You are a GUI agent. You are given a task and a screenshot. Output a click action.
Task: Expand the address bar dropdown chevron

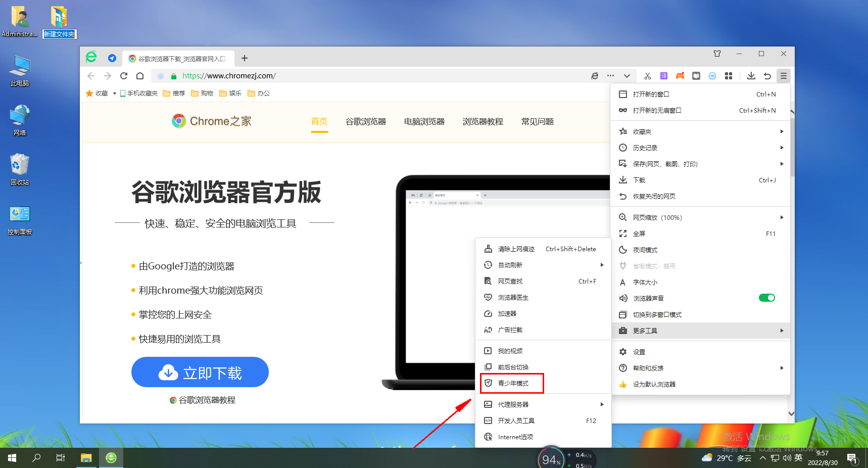pyautogui.click(x=626, y=76)
